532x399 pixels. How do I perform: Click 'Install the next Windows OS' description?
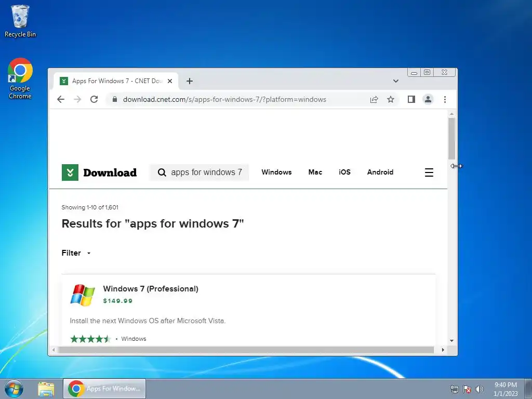click(x=148, y=321)
